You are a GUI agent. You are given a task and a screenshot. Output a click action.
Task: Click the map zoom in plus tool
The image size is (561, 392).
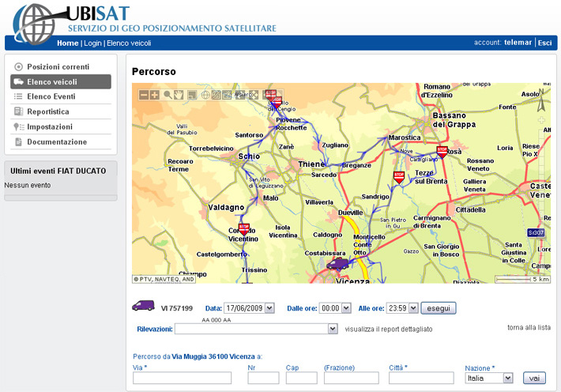click(155, 95)
